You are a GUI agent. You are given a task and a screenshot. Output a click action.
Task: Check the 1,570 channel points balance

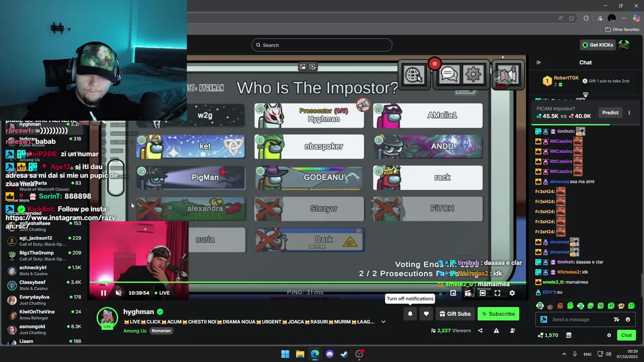point(548,335)
